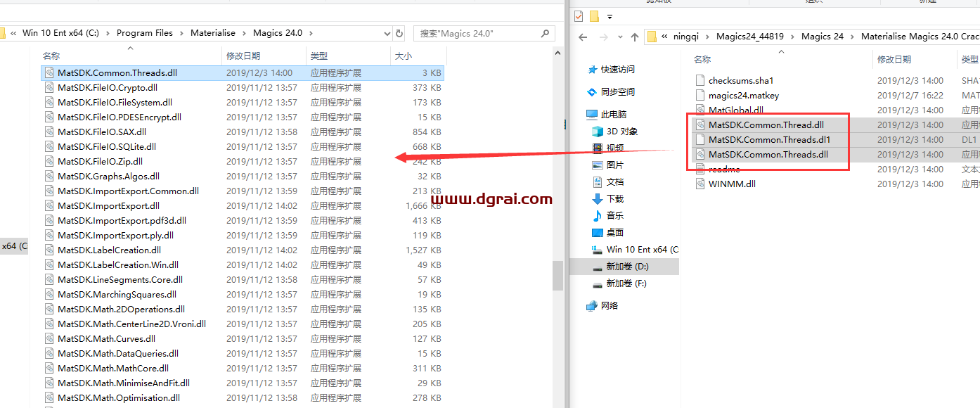Click the file icon of checksums.sha1

(x=699, y=80)
